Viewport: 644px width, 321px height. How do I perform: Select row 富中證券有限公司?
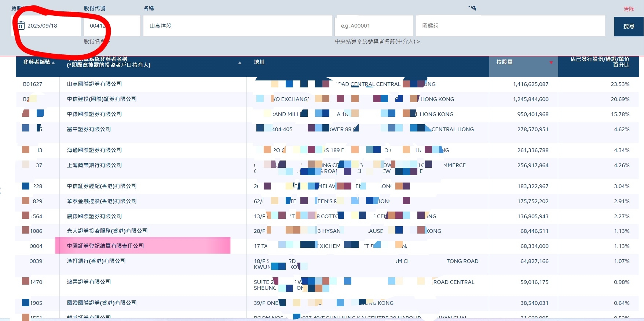89,129
